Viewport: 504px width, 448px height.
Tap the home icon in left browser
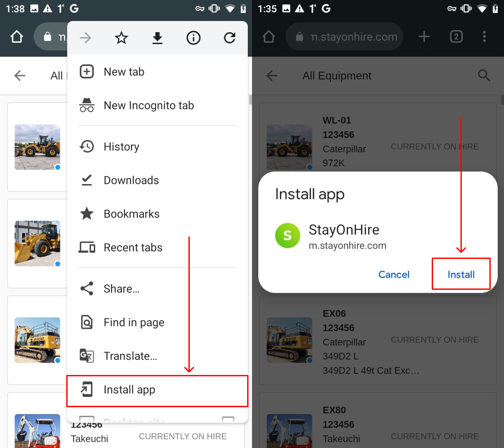pos(17,37)
